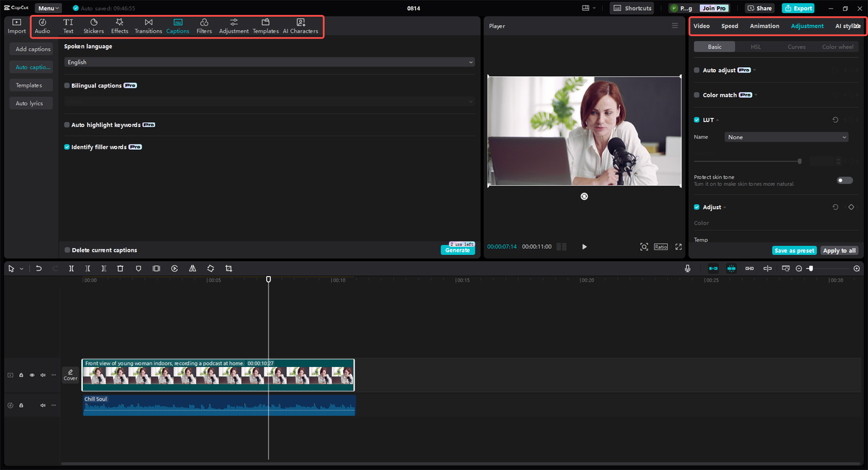Start voiceover recording with microphone icon
The width and height of the screenshot is (868, 470).
coord(687,269)
